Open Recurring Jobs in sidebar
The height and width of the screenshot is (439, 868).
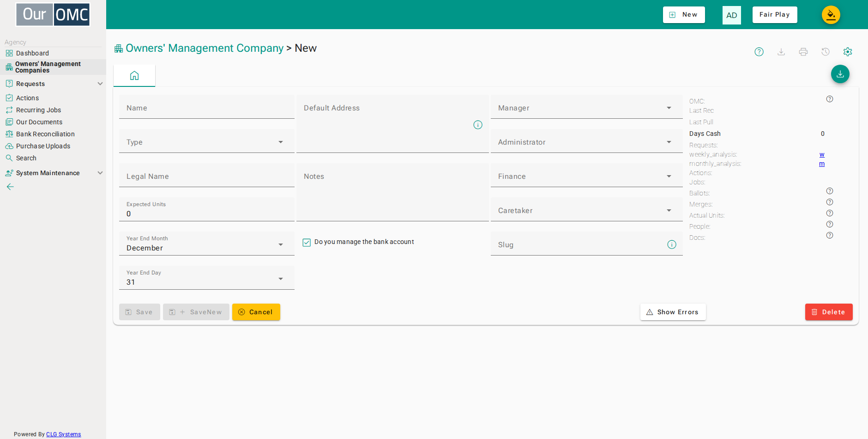click(53, 110)
